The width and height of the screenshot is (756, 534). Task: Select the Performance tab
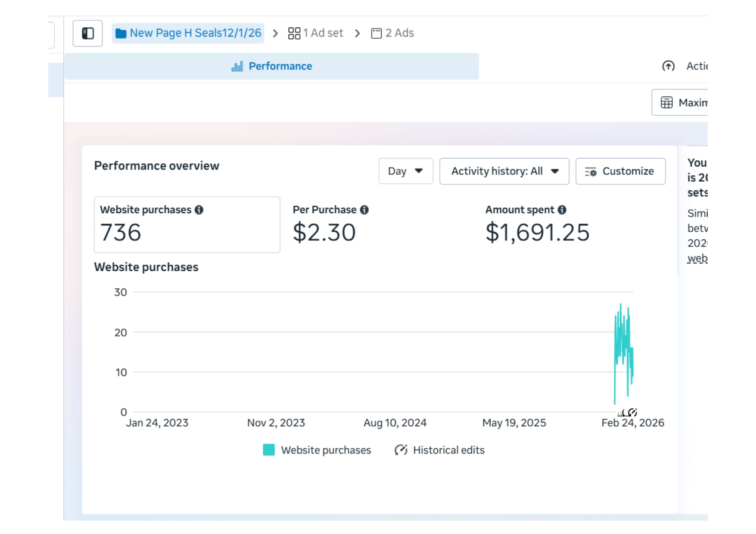coord(271,66)
